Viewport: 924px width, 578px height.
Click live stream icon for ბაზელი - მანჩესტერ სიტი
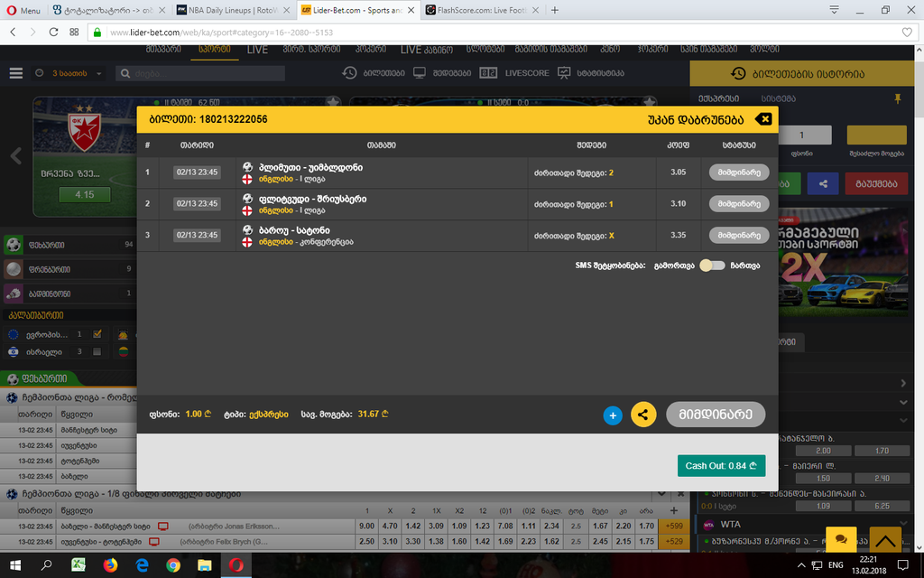163,527
